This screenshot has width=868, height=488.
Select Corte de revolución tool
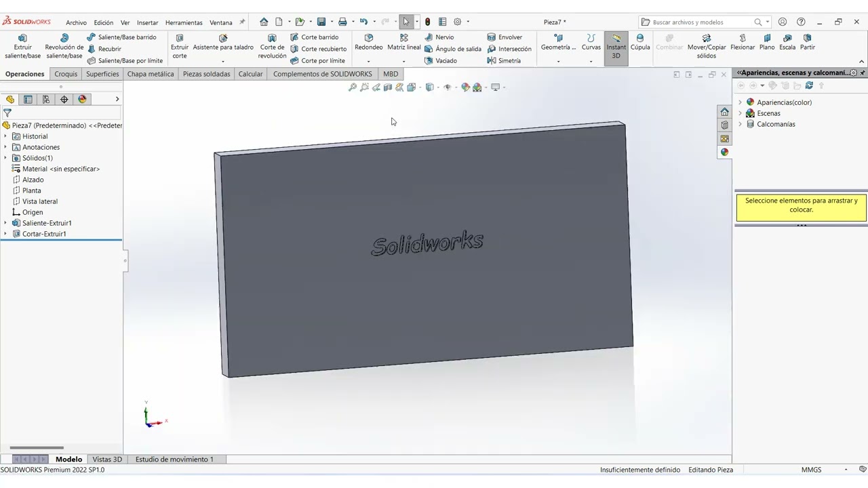tap(272, 47)
